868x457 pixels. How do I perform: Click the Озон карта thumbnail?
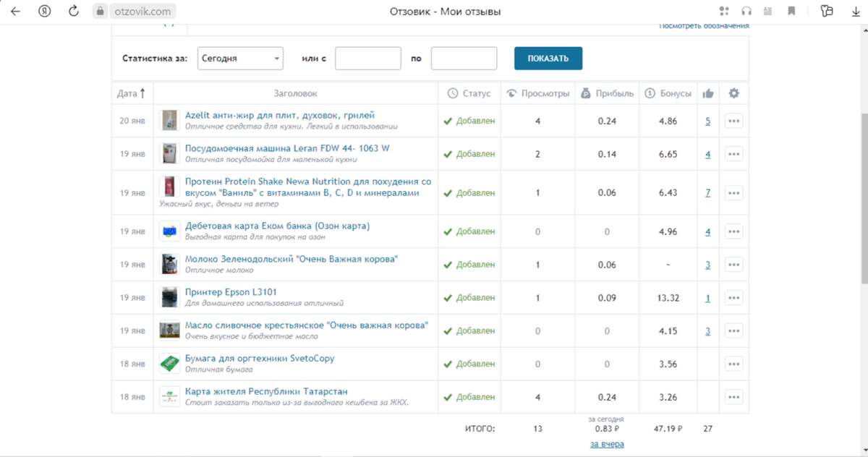169,231
